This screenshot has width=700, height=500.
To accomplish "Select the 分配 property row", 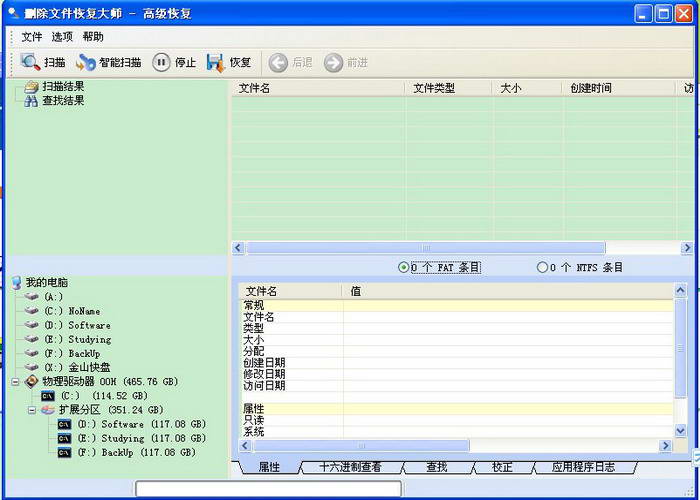I will (457, 351).
